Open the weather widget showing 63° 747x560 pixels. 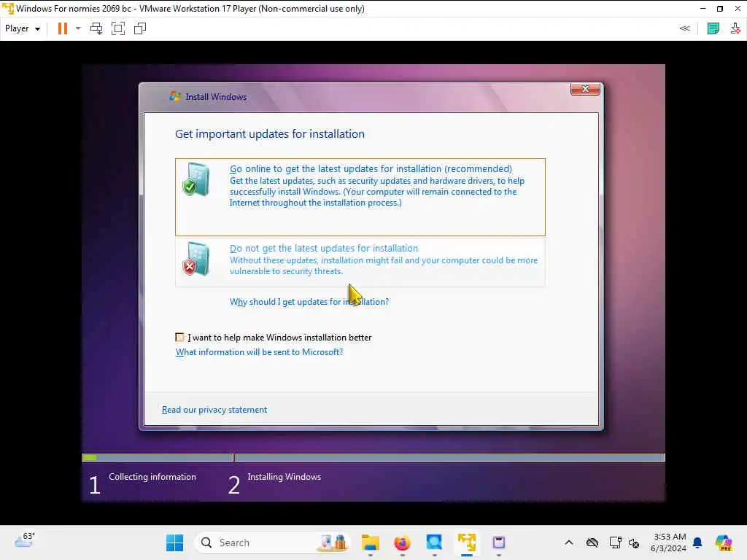[x=25, y=540]
